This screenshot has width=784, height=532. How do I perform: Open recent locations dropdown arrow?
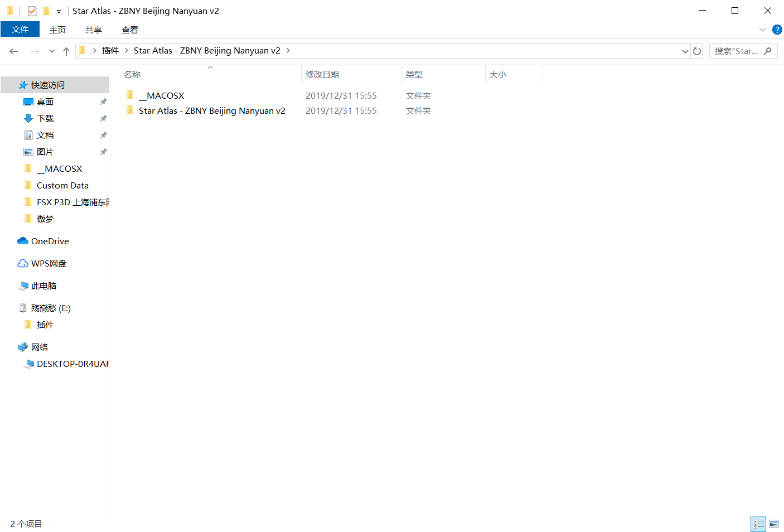click(x=52, y=51)
